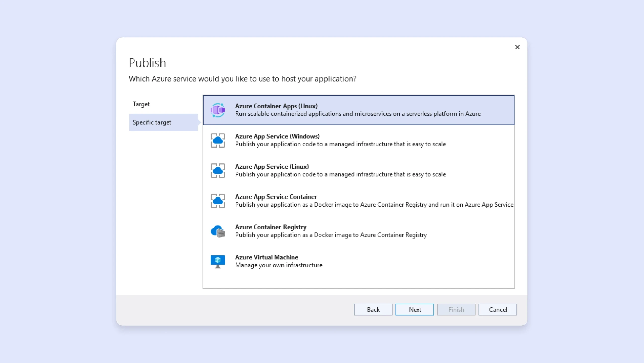Close the Publish dialog with X
The width and height of the screenshot is (644, 363).
click(517, 47)
